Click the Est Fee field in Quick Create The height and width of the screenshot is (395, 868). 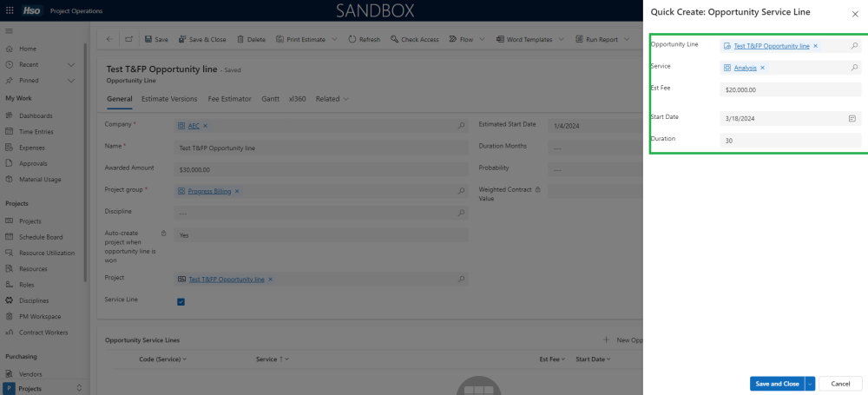pos(791,89)
